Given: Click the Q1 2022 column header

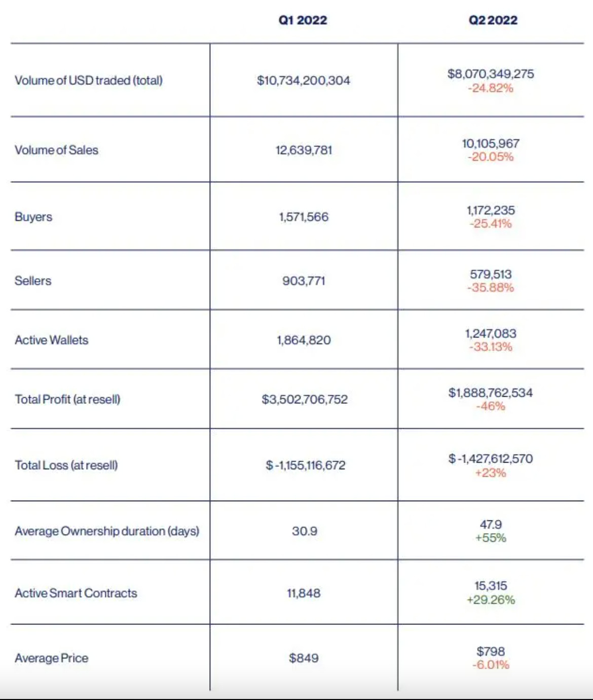Looking at the screenshot, I should pos(303,20).
